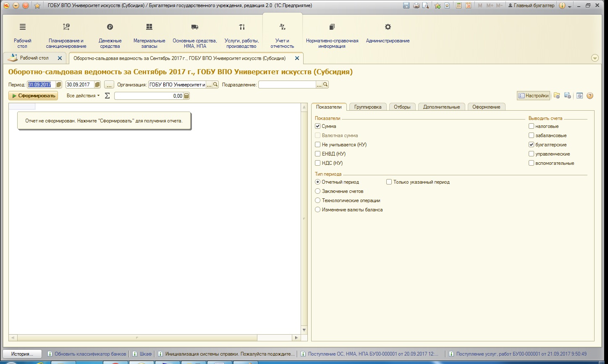Viewport: 608px width, 364px height.
Task: Open the Учет и отчетность section
Action: click(282, 35)
